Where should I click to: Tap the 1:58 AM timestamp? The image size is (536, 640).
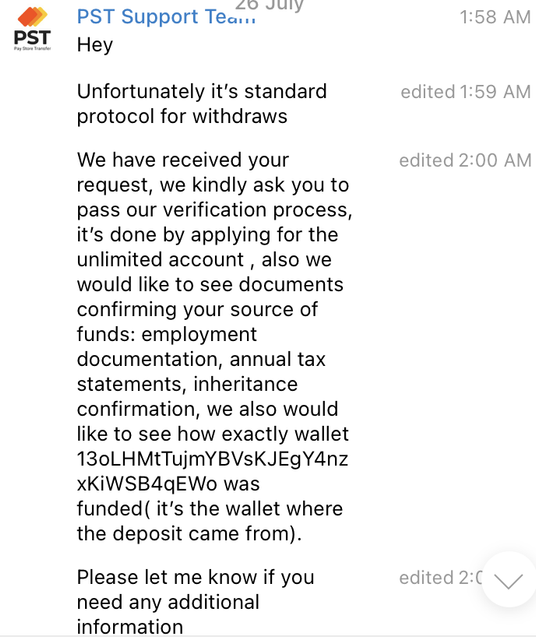coord(495,17)
